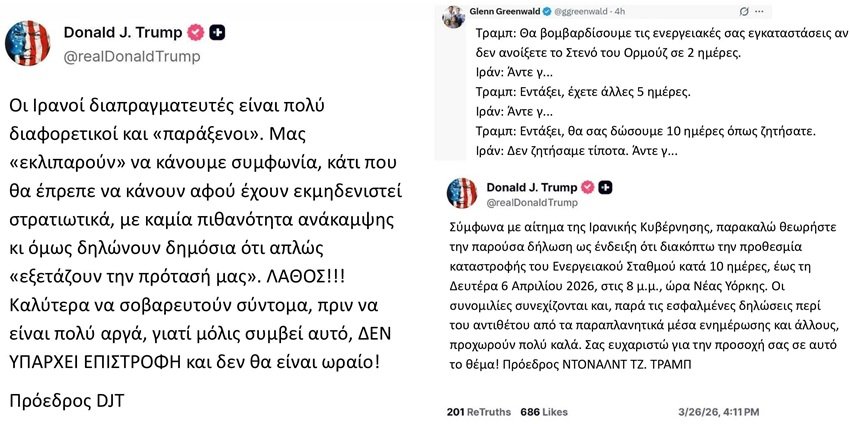Click @realDonaldTrump handle in left post
Image resolution: width=850 pixels, height=424 pixels.
pos(131,56)
